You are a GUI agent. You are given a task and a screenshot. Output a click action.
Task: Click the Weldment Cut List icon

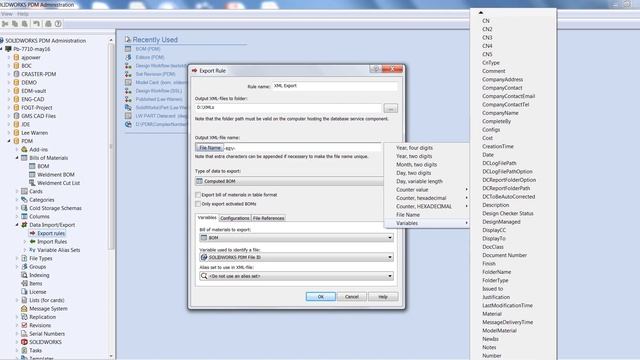coord(32,183)
